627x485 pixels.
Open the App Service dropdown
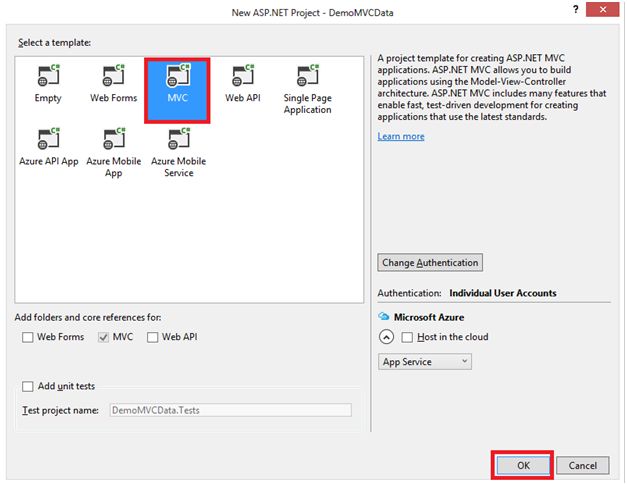pyautogui.click(x=425, y=361)
